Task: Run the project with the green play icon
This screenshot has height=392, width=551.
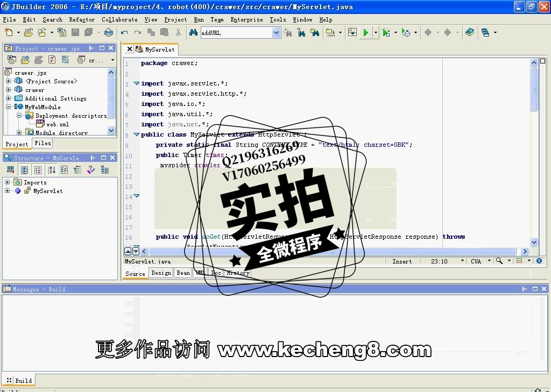Action: pyautogui.click(x=365, y=33)
